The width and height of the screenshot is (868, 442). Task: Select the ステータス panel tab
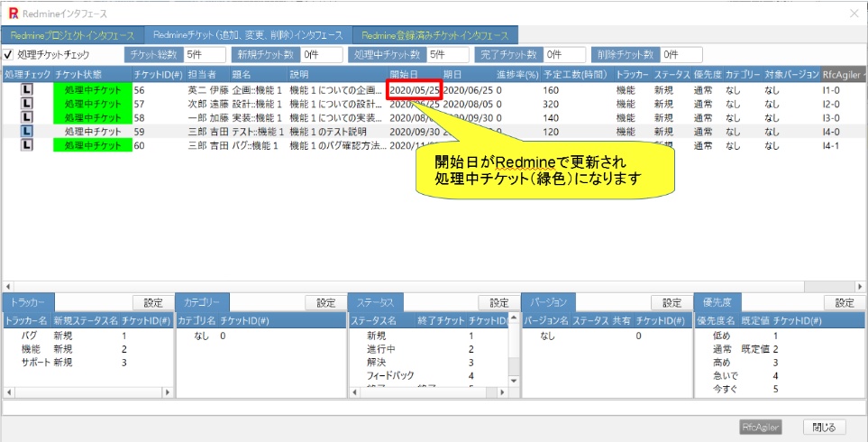376,302
